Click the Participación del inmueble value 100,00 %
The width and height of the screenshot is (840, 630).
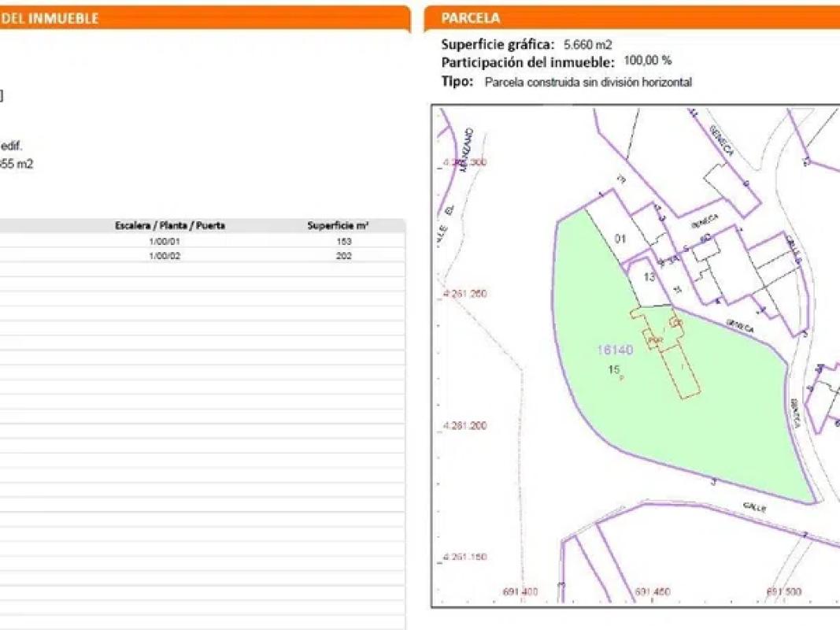pyautogui.click(x=648, y=61)
